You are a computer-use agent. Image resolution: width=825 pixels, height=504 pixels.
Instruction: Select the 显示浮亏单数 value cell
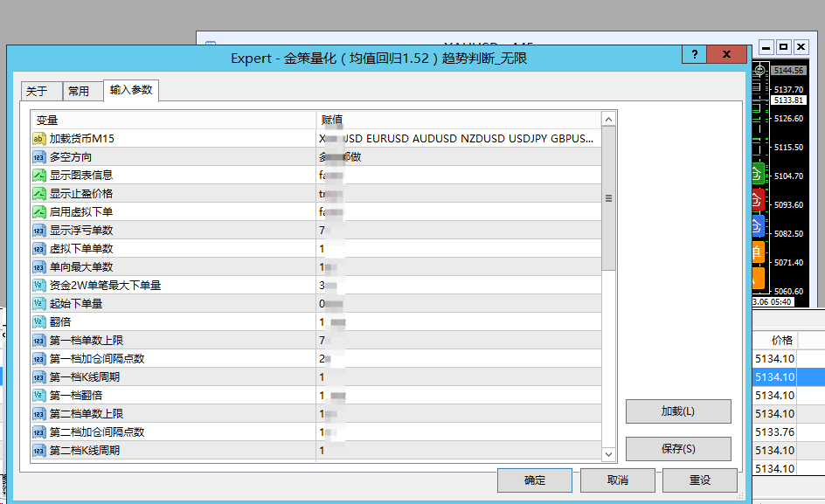coord(459,231)
